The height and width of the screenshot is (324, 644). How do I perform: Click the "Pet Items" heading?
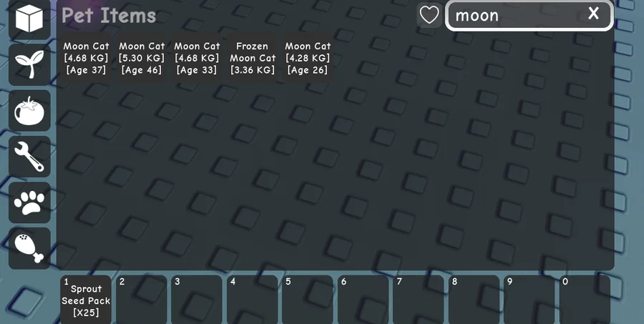pyautogui.click(x=109, y=16)
